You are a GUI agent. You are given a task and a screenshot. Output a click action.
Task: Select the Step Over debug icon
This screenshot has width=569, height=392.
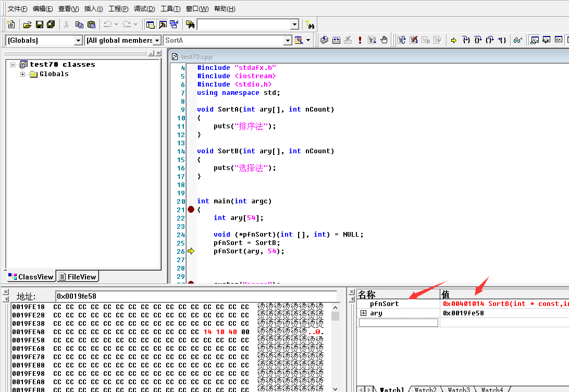478,41
